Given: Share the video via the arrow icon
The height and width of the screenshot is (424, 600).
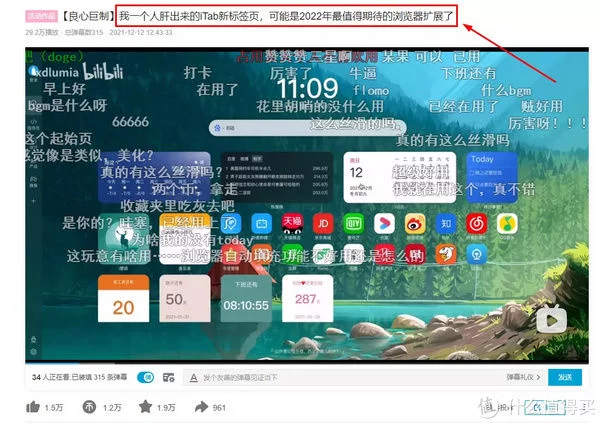Looking at the screenshot, I should (x=201, y=407).
